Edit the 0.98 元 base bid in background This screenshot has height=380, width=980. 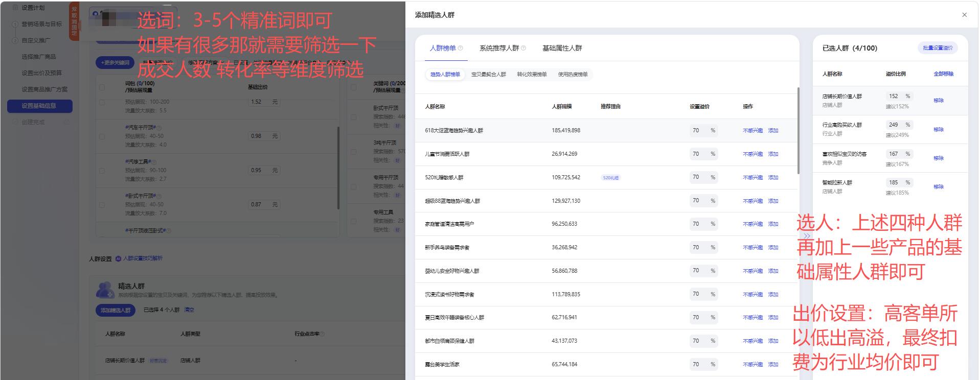click(x=264, y=136)
